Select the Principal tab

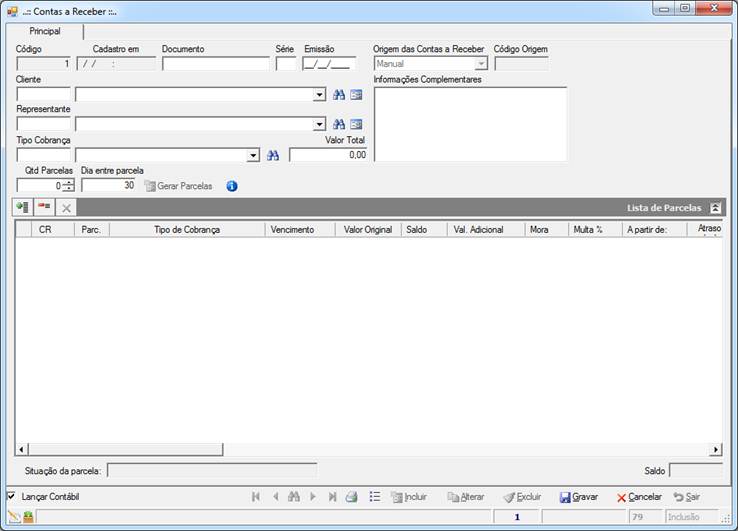pos(45,31)
